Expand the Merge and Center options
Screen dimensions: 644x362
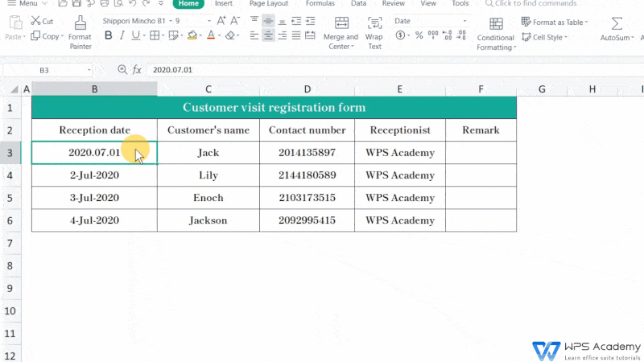click(353, 47)
